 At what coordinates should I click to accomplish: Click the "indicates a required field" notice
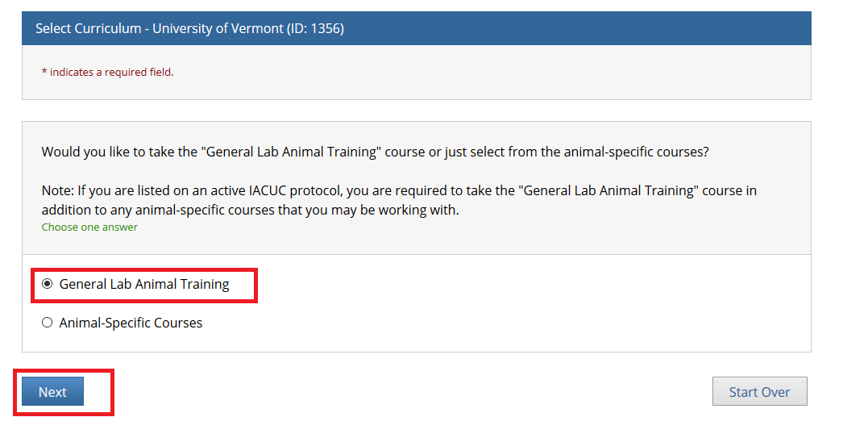point(111,72)
